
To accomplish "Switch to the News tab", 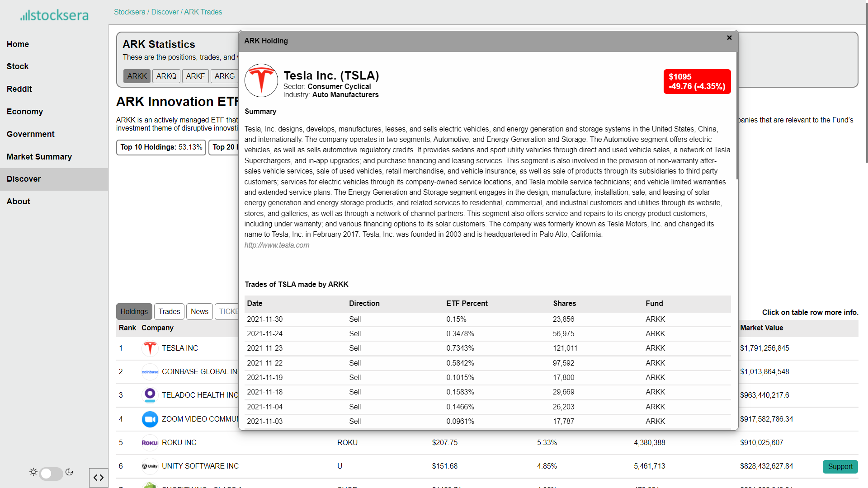I will point(199,312).
